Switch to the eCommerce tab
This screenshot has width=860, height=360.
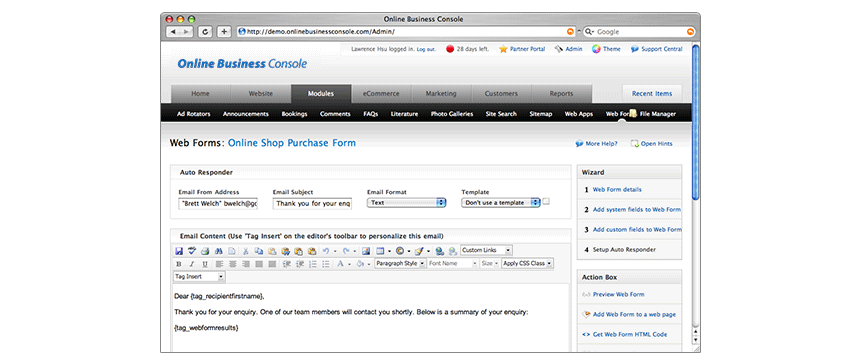pyautogui.click(x=381, y=94)
